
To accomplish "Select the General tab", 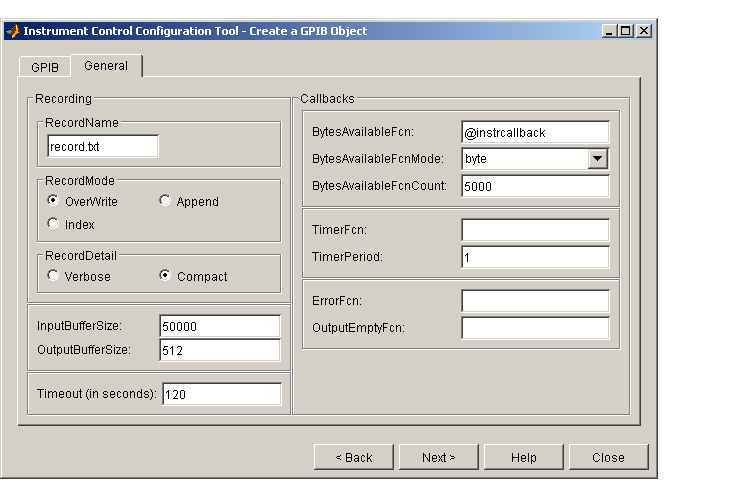I will [106, 66].
